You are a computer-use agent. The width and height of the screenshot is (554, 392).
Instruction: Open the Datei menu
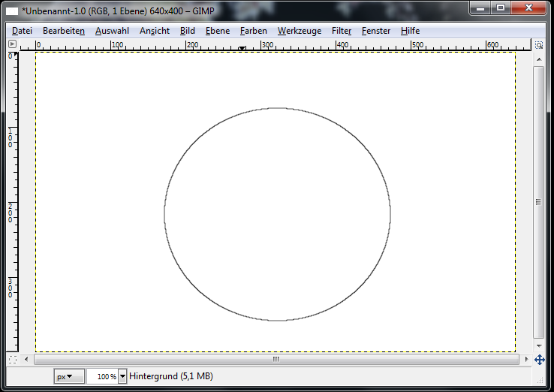(x=22, y=31)
